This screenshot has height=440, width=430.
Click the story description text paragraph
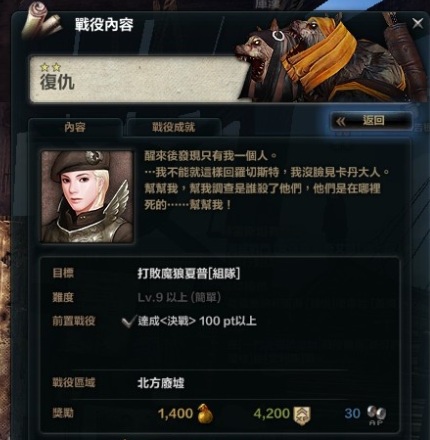[267, 180]
